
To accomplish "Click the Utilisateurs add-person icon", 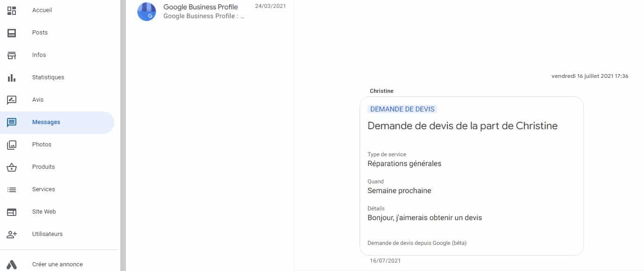I will click(12, 234).
